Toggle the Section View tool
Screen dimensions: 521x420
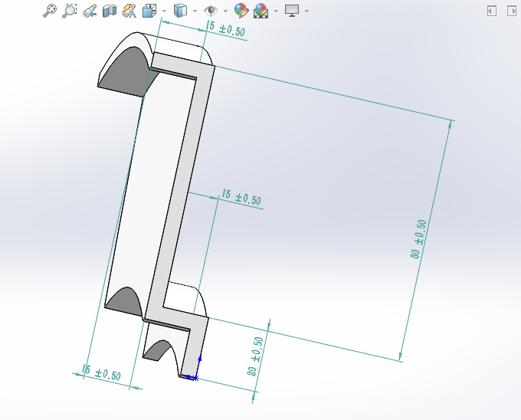tap(110, 11)
